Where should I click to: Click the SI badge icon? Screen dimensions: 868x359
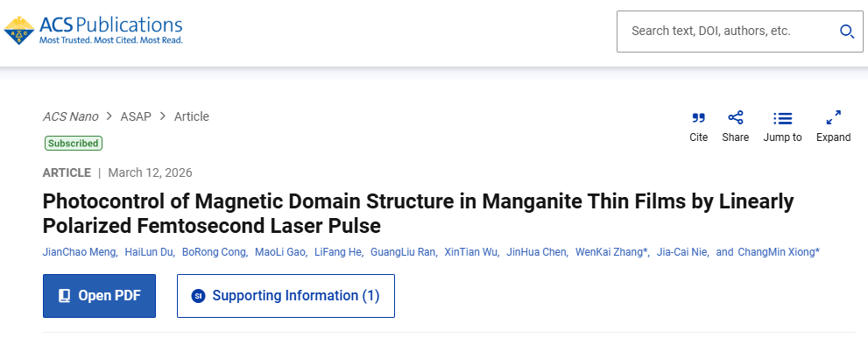(x=198, y=296)
